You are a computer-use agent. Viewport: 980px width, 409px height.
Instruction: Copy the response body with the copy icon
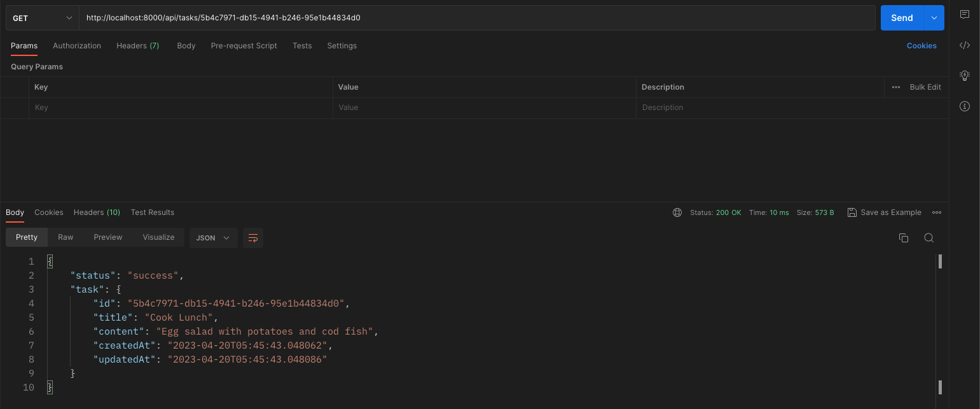tap(903, 238)
